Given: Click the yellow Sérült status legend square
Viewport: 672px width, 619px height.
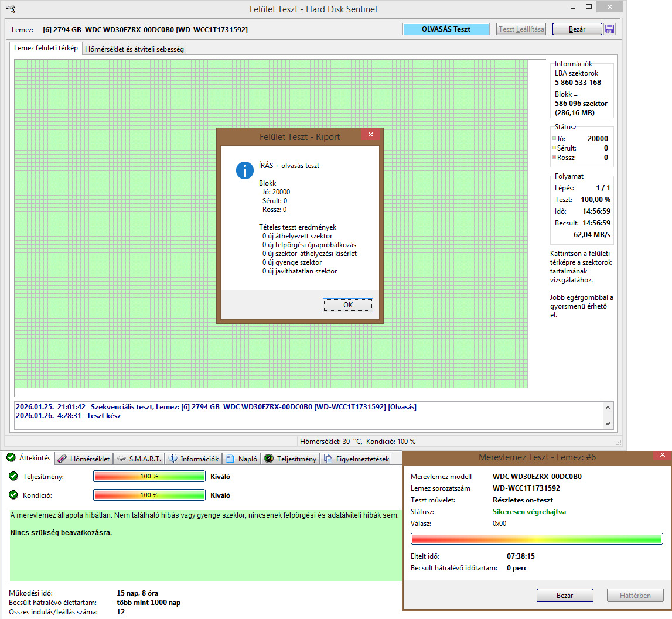Looking at the screenshot, I should 554,148.
